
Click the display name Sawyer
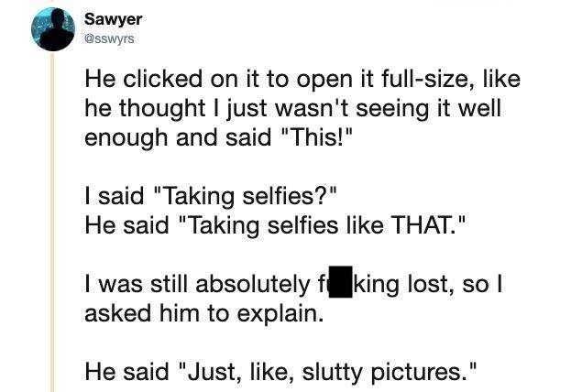[114, 19]
